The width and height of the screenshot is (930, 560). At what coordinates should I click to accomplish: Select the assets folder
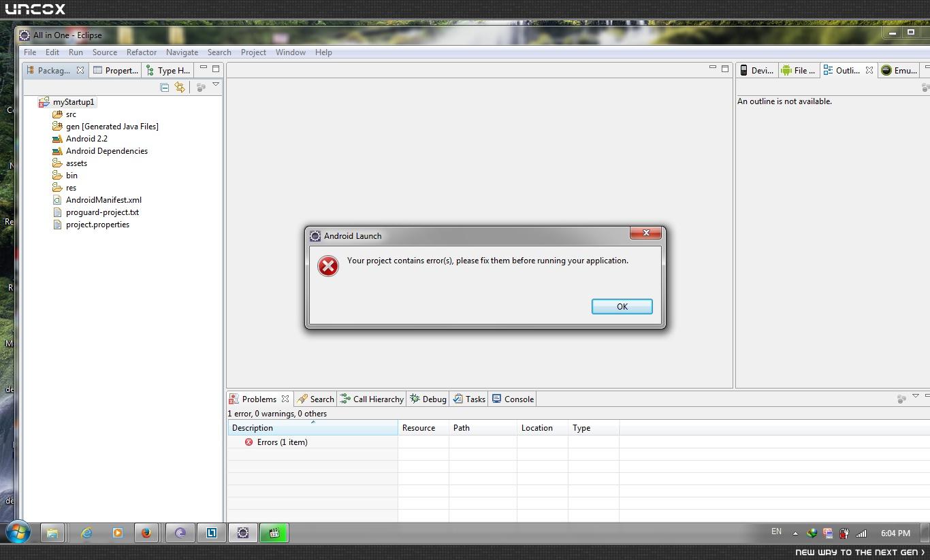coord(76,163)
